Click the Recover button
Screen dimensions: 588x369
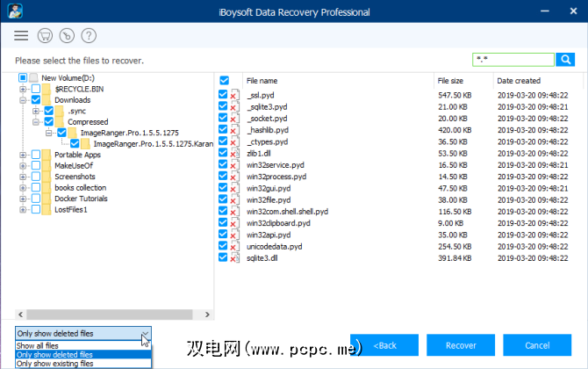tap(461, 345)
